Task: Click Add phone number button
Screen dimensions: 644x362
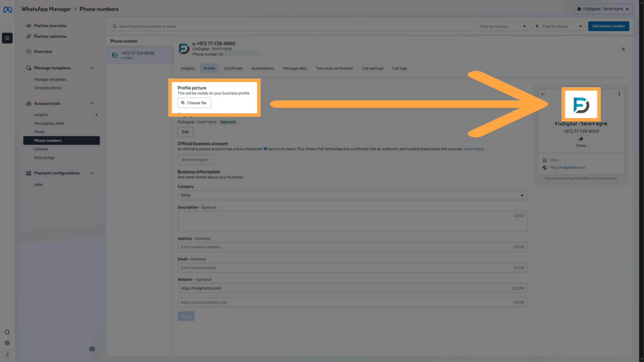Action: pyautogui.click(x=608, y=26)
